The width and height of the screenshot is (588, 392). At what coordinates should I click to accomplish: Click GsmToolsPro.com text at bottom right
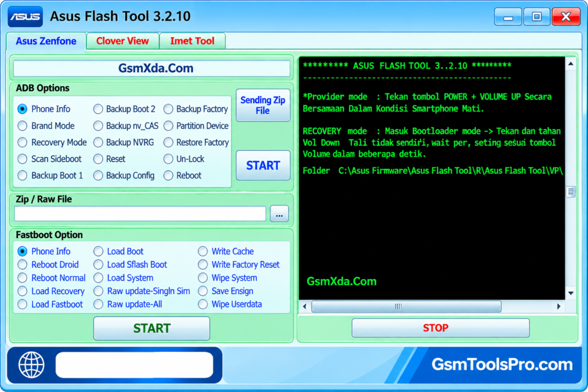pos(502,364)
